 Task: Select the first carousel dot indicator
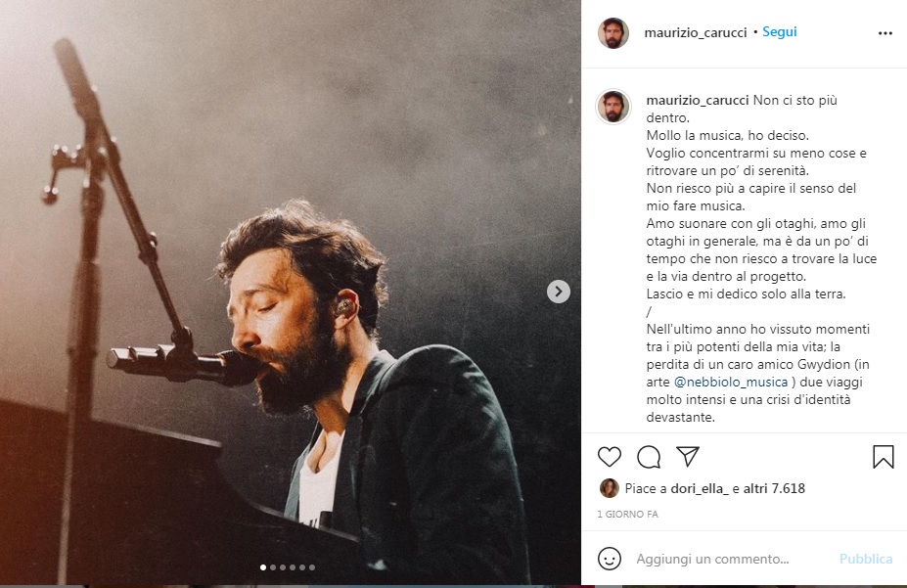point(262,565)
